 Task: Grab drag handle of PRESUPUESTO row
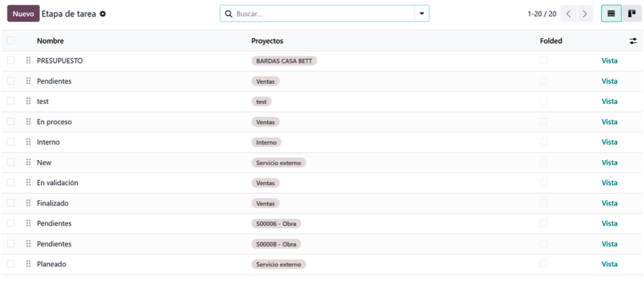click(28, 60)
